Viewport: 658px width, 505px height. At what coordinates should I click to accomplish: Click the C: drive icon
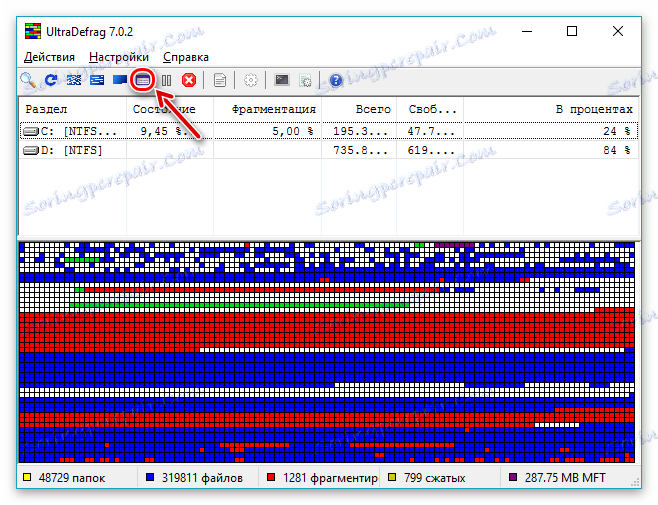[x=31, y=132]
